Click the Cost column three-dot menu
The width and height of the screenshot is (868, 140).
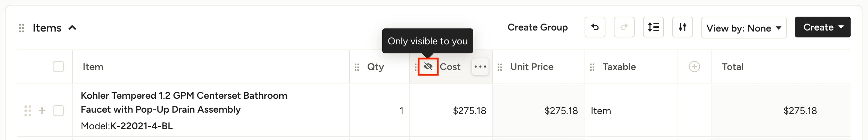[x=480, y=67]
